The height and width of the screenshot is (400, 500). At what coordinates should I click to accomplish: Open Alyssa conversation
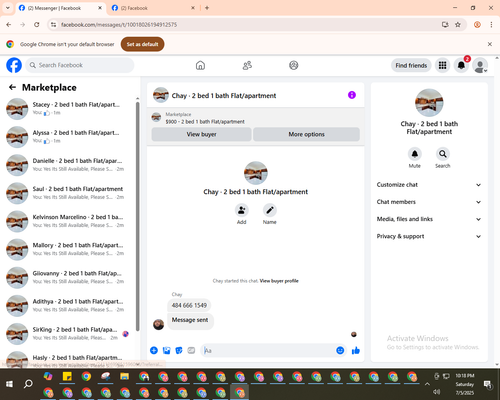(x=68, y=137)
